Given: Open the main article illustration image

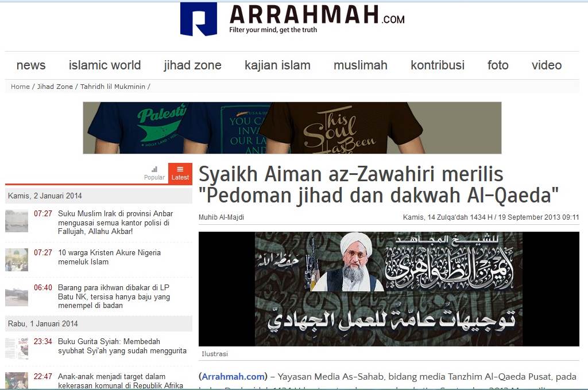Looking at the screenshot, I should [x=389, y=289].
